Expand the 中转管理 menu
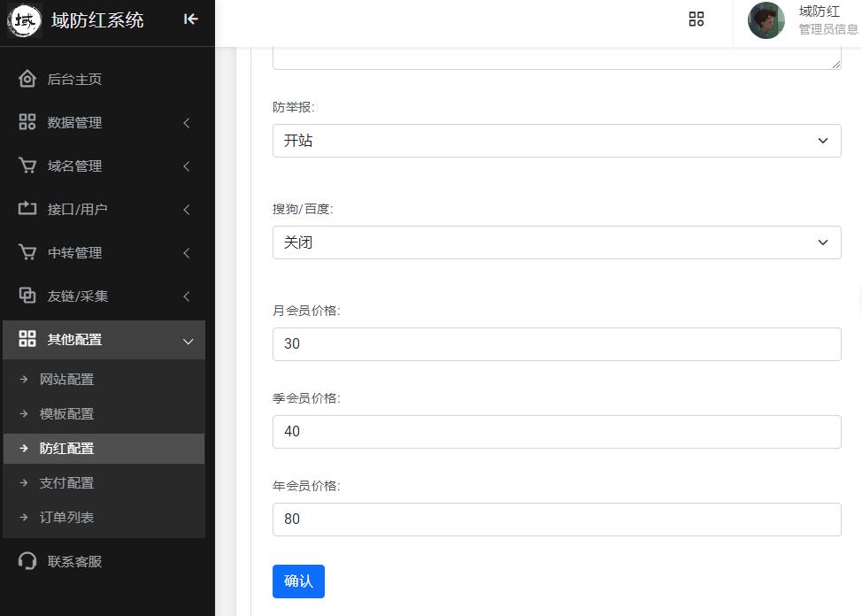This screenshot has height=616, width=862. pos(104,253)
